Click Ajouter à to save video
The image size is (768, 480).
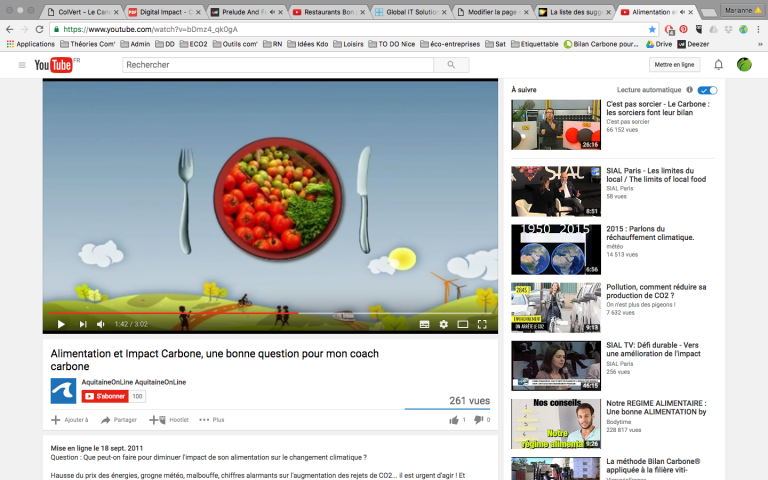(70, 420)
